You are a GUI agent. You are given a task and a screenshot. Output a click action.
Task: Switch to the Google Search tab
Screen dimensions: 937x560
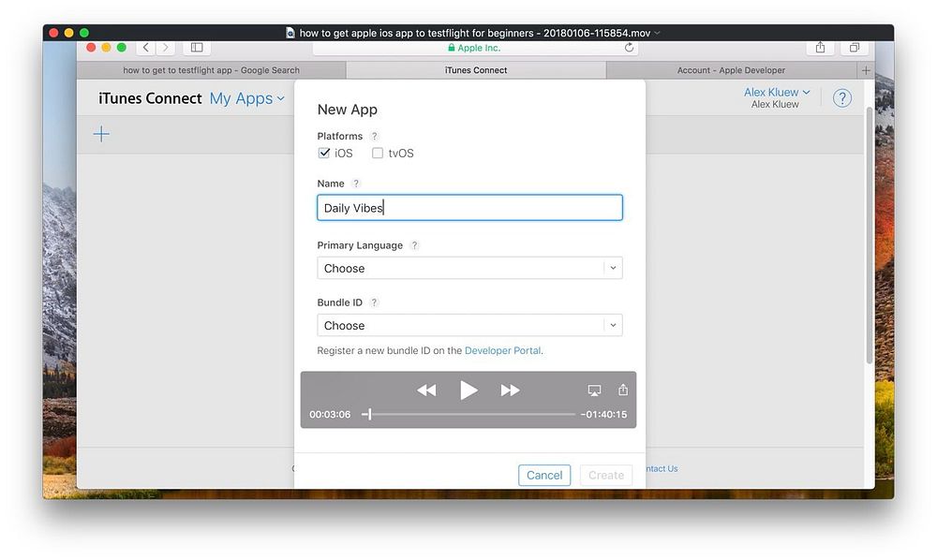pos(212,70)
